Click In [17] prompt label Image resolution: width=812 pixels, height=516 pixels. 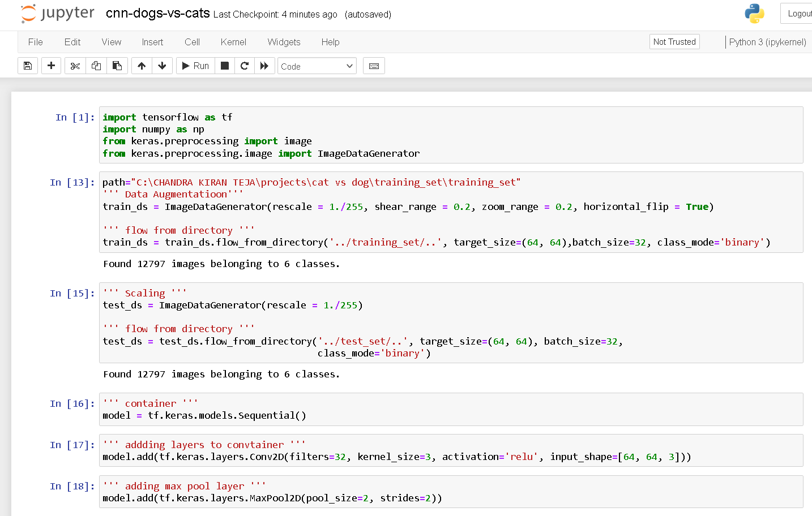pos(72,445)
